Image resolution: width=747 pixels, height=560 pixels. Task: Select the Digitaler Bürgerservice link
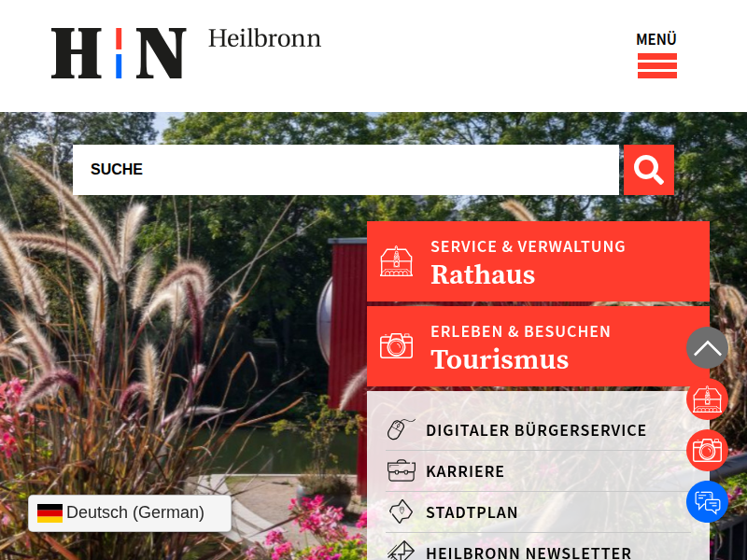pyautogui.click(x=535, y=430)
